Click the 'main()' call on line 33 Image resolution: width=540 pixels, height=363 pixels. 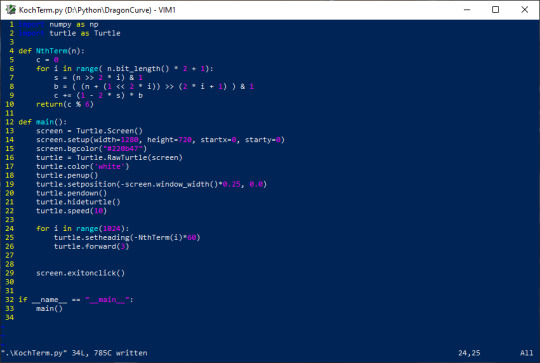[x=49, y=309]
